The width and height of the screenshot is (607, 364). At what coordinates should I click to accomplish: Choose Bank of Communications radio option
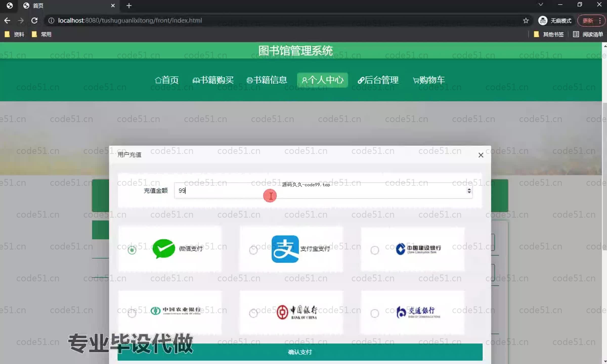pos(375,313)
